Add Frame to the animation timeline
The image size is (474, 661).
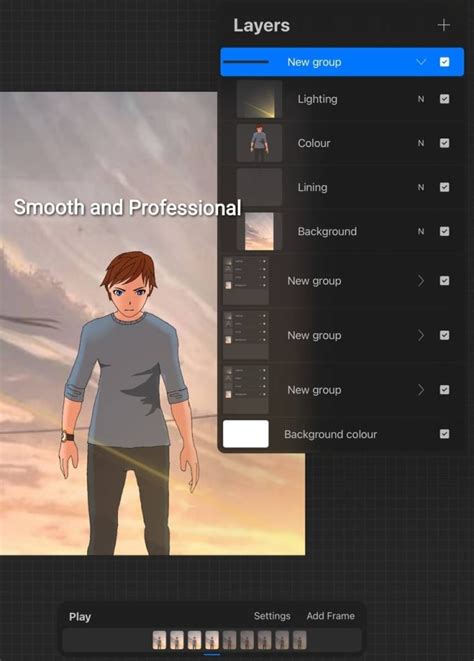click(330, 616)
